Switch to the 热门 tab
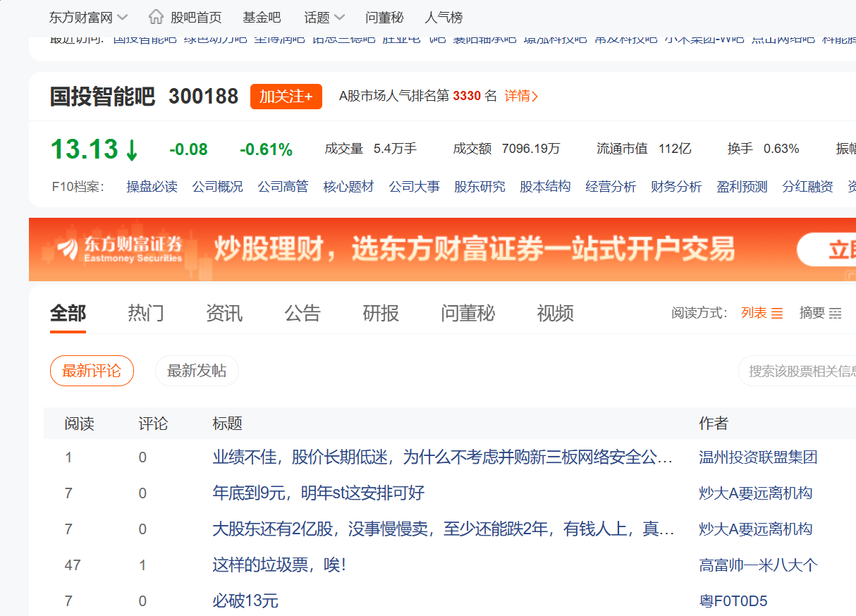The image size is (856, 616). pyautogui.click(x=146, y=313)
